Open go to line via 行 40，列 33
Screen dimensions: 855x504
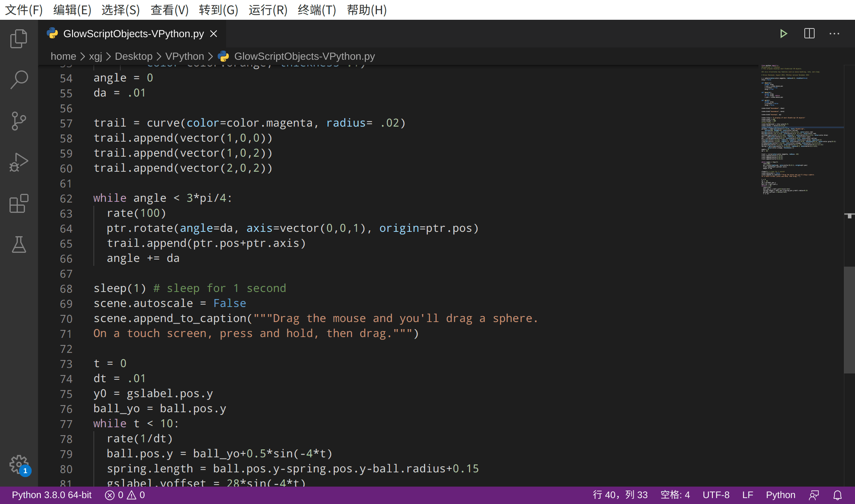tap(620, 495)
